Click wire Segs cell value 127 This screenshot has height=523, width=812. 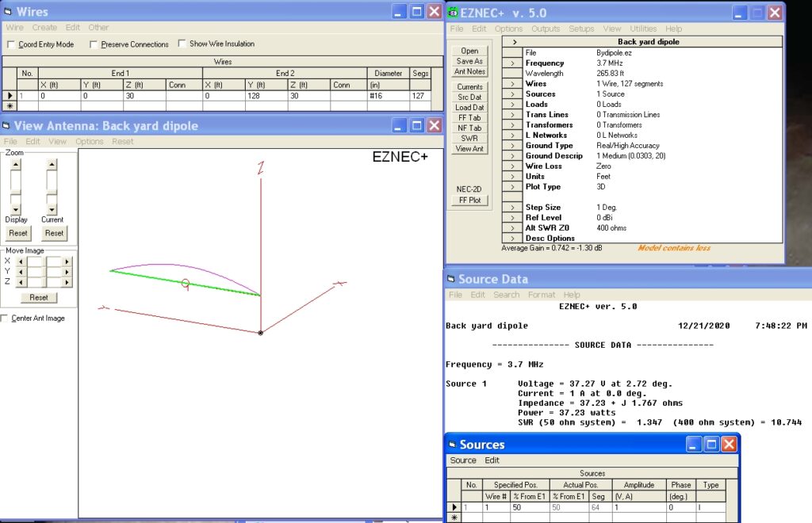420,96
